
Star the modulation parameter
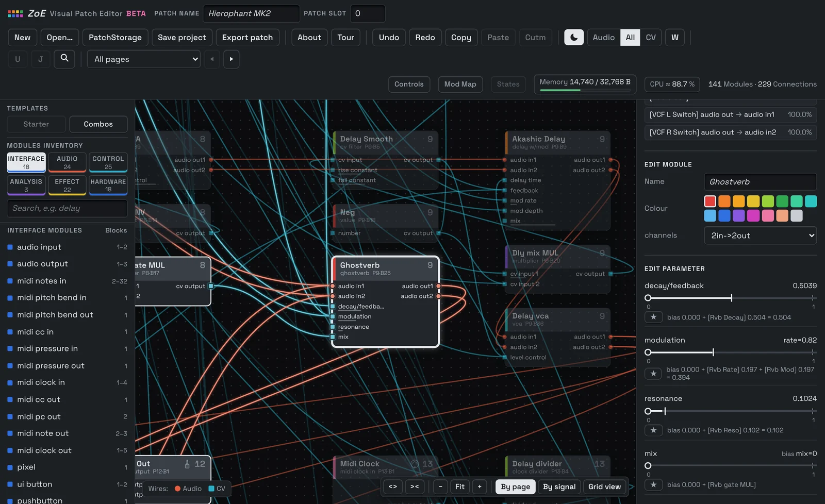point(653,373)
